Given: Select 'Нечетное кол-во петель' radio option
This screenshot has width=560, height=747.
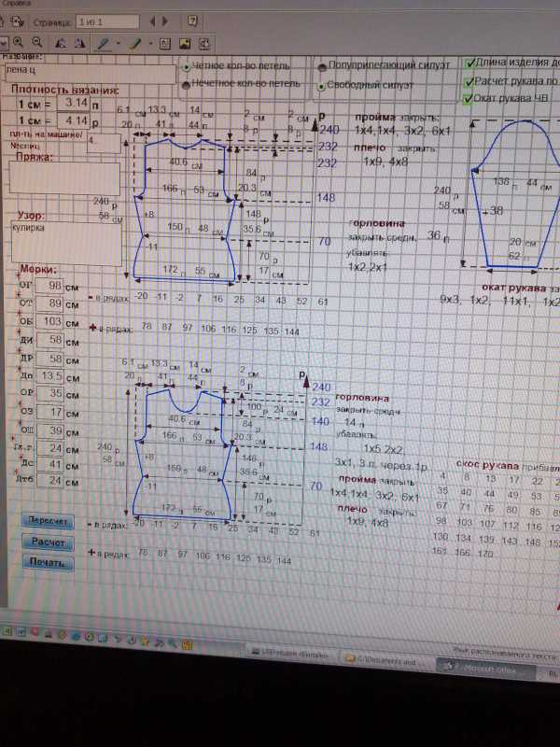Looking at the screenshot, I should tap(188, 84).
